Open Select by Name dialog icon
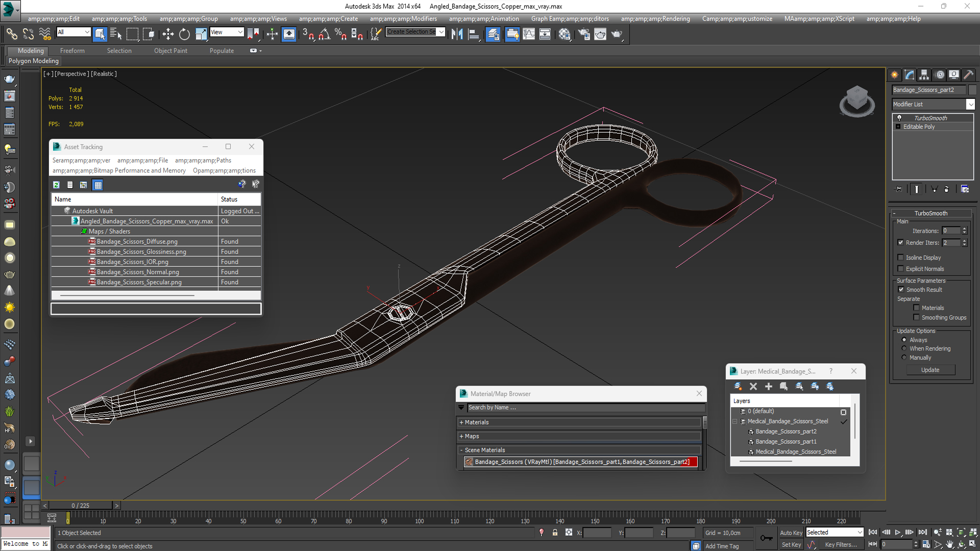The width and height of the screenshot is (980, 551). pos(116,34)
